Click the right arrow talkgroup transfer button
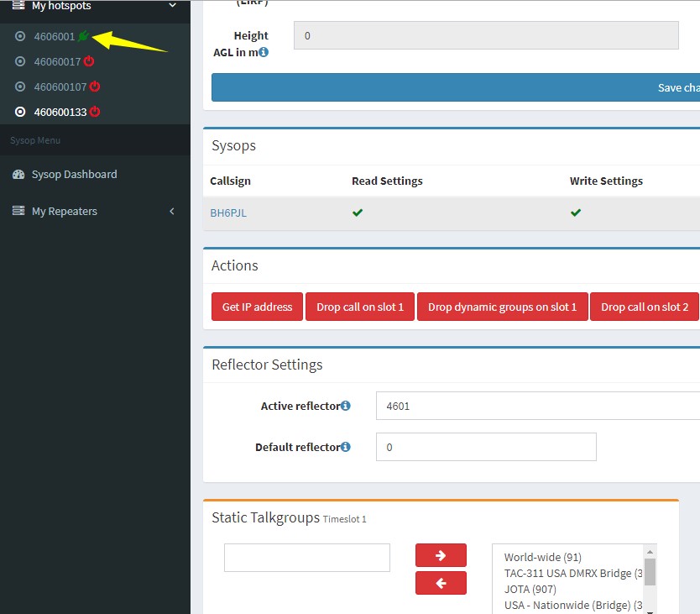 coord(441,554)
